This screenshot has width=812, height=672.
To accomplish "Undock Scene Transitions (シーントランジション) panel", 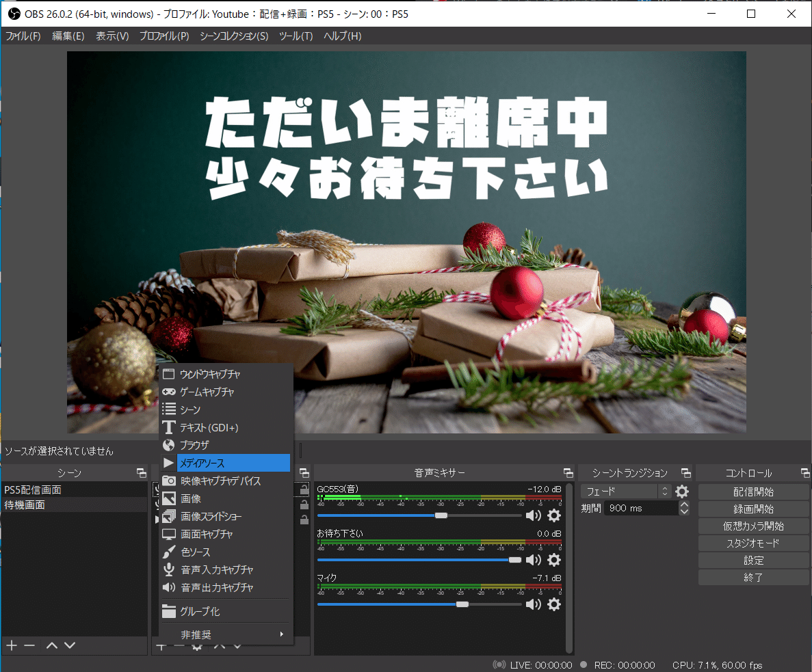I will click(x=686, y=473).
